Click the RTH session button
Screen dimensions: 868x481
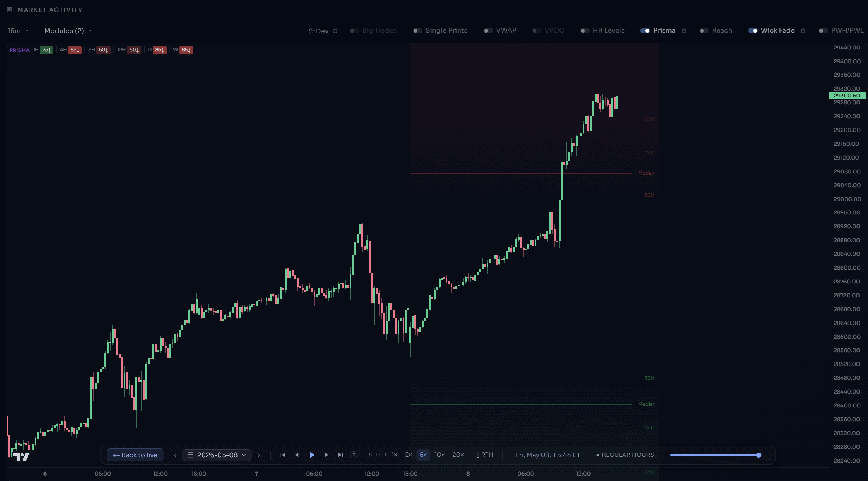pos(485,455)
